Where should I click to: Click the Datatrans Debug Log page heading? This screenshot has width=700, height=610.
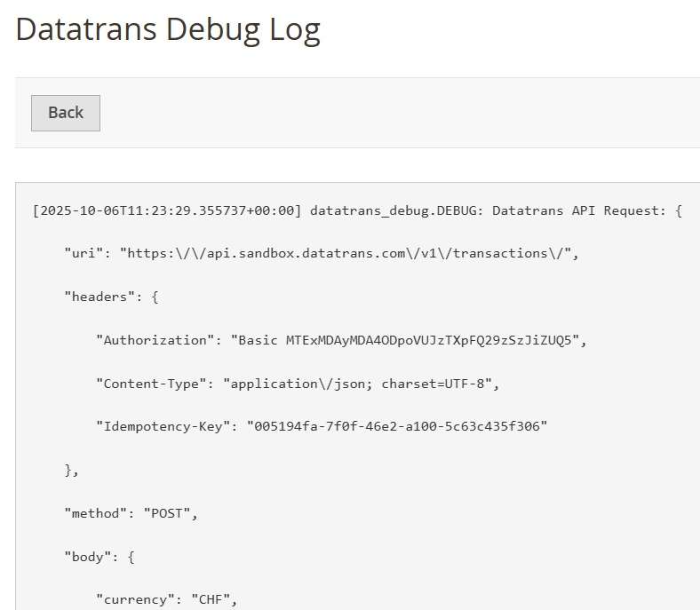click(x=168, y=30)
